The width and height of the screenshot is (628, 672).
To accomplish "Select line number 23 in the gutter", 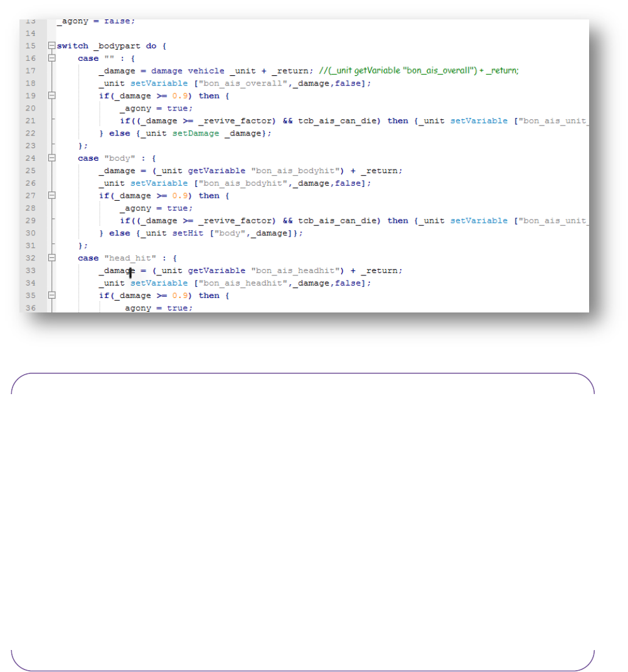I will [x=30, y=146].
